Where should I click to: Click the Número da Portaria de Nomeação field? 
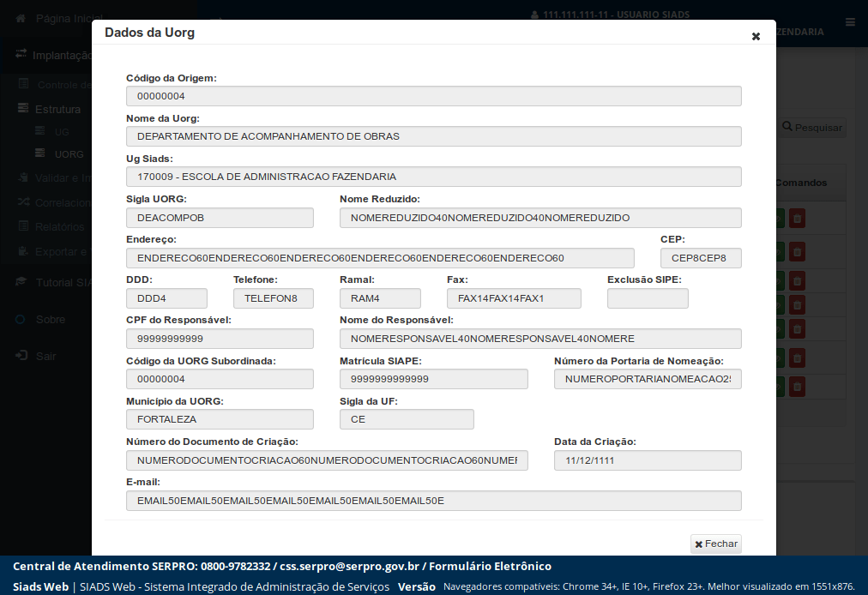click(x=648, y=379)
